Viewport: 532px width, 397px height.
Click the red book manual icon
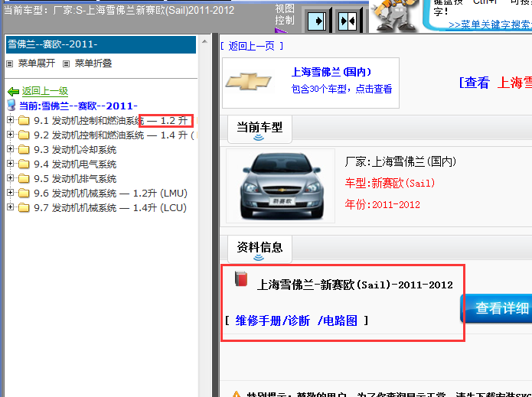point(241,278)
